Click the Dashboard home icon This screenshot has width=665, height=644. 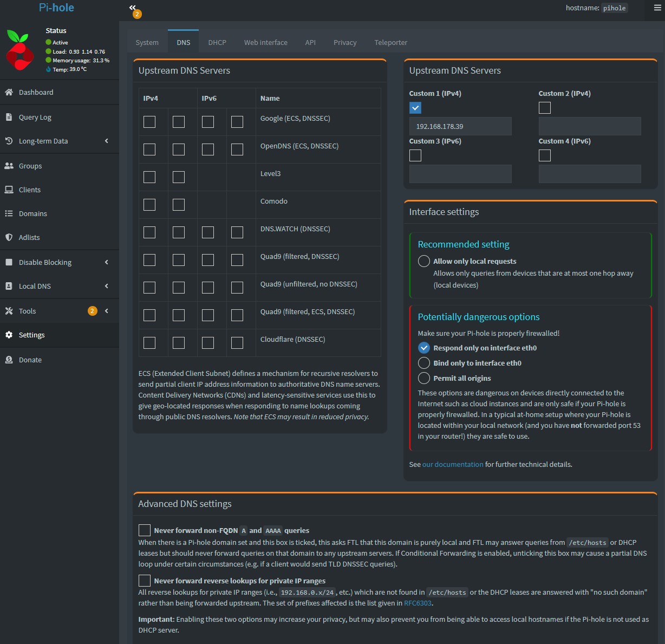pyautogui.click(x=9, y=92)
